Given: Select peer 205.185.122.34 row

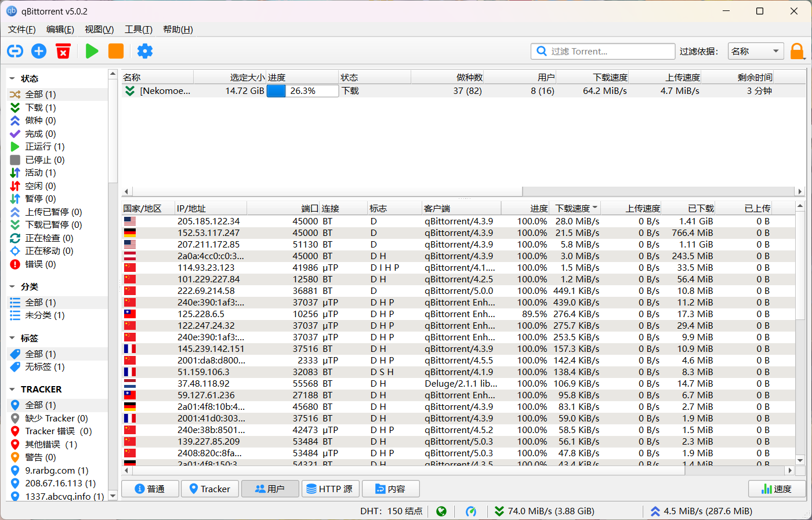Looking at the screenshot, I should [458, 221].
